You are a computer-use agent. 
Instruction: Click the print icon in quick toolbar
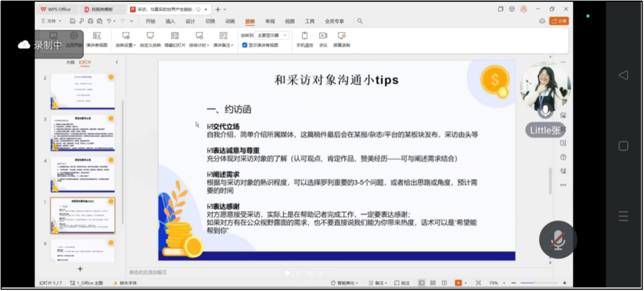point(91,21)
